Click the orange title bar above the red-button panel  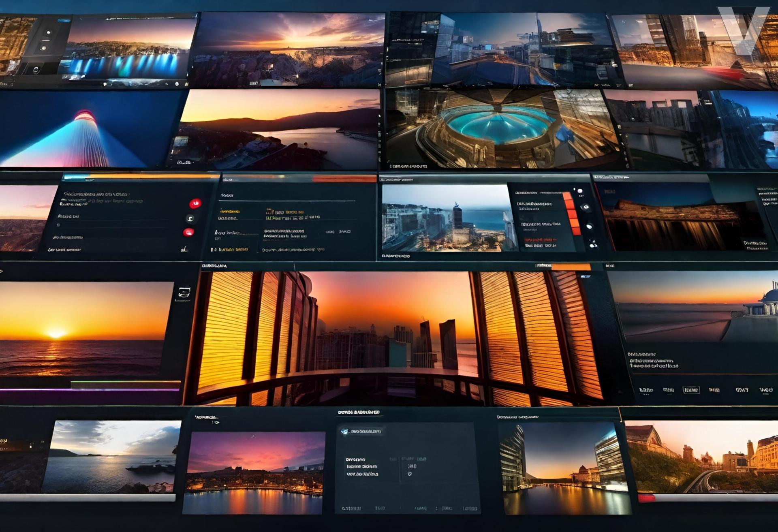[x=154, y=177]
